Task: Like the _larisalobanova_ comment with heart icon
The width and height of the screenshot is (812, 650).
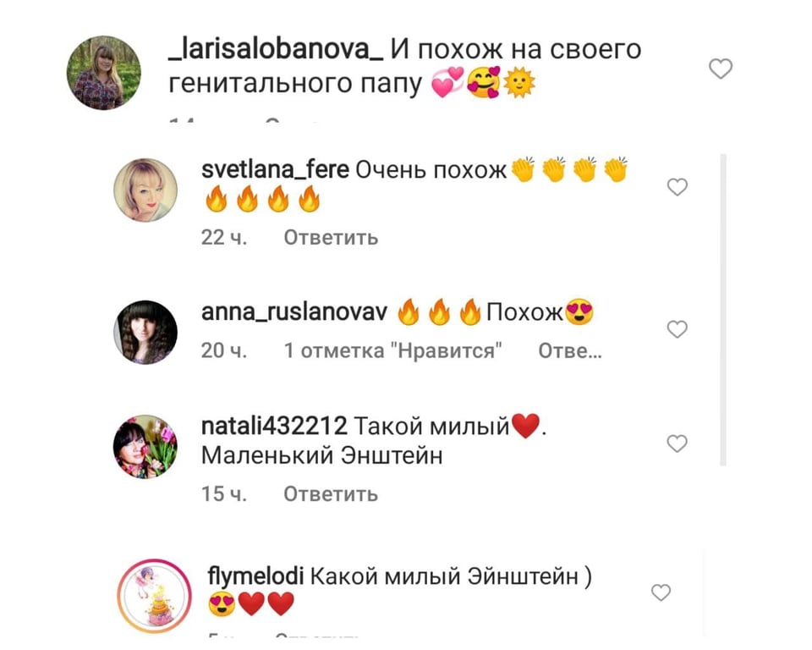Action: click(721, 69)
